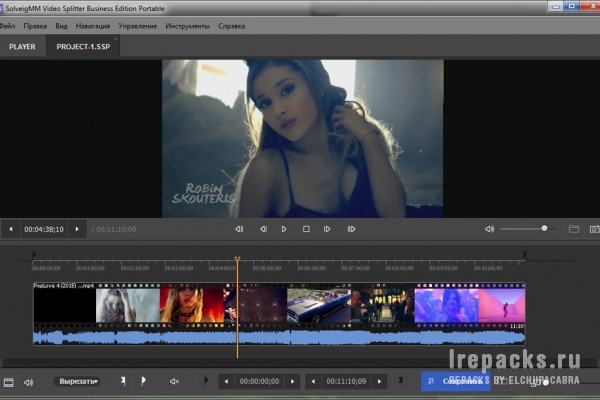Open the Навигация menu
600x400 pixels.
(93, 26)
